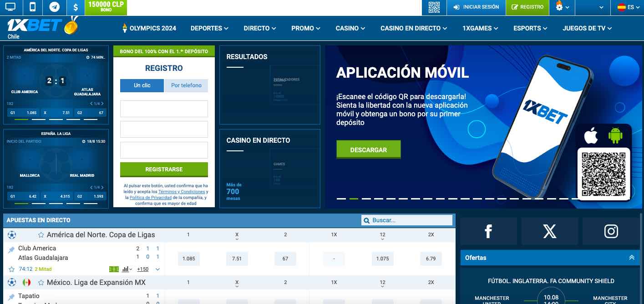Open the Telegram channel icon

(x=54, y=7)
